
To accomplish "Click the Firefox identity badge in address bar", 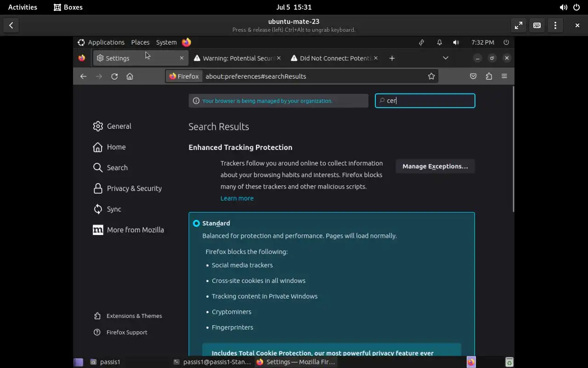I will [184, 76].
